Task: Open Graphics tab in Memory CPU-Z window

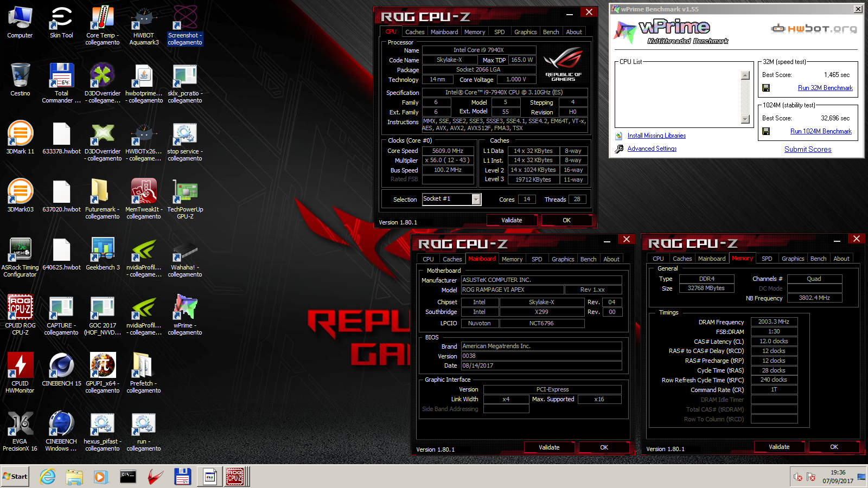Action: [793, 259]
